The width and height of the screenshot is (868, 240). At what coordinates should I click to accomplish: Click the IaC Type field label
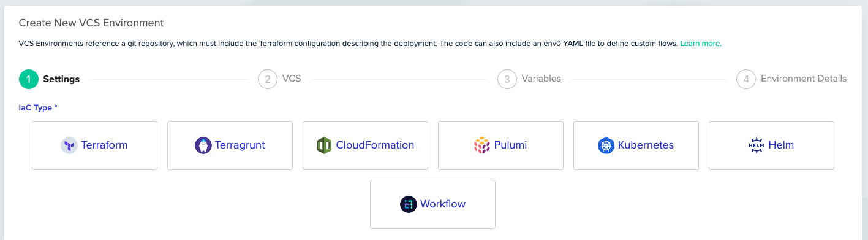click(x=38, y=108)
